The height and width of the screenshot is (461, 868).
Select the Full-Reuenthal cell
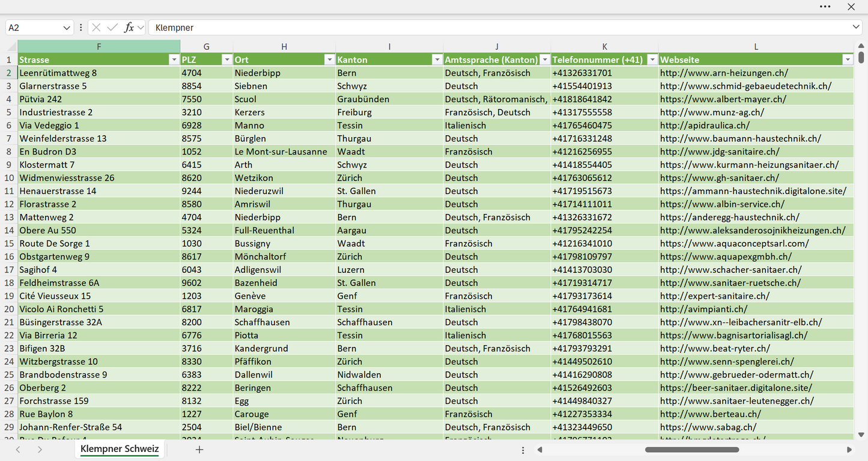tap(284, 230)
